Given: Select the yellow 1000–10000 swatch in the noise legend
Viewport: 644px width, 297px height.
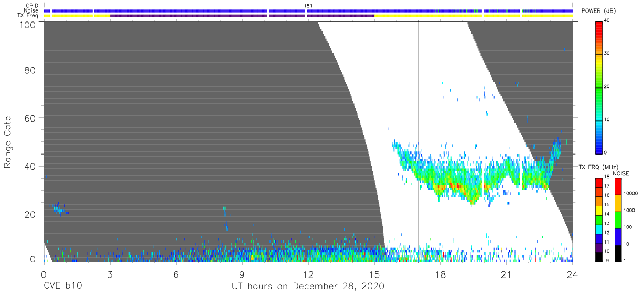Looking at the screenshot, I should point(617,203).
